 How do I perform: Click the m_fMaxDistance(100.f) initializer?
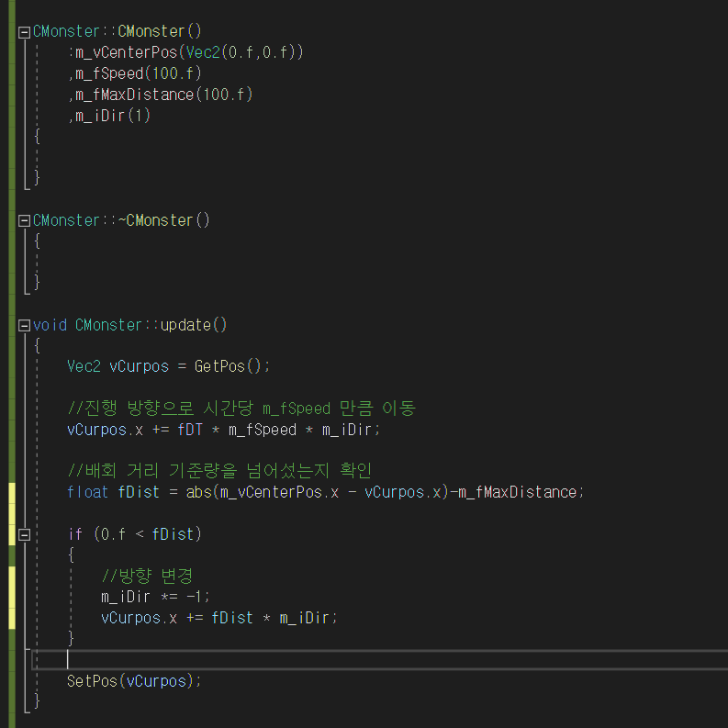point(164,95)
